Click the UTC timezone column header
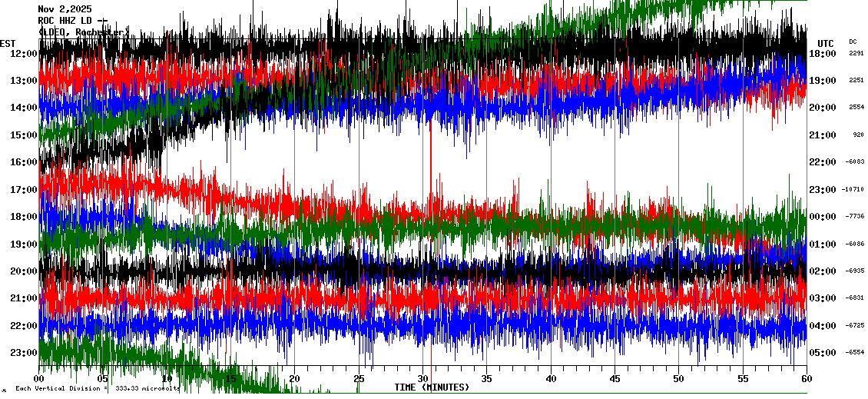 coord(826,43)
